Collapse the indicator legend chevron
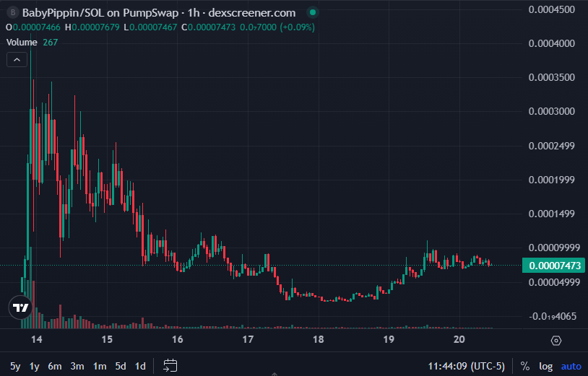The image size is (588, 376). coord(17,60)
